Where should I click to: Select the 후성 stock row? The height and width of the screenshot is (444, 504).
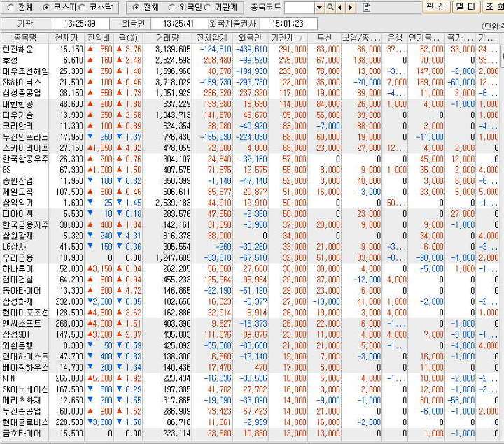251,60
